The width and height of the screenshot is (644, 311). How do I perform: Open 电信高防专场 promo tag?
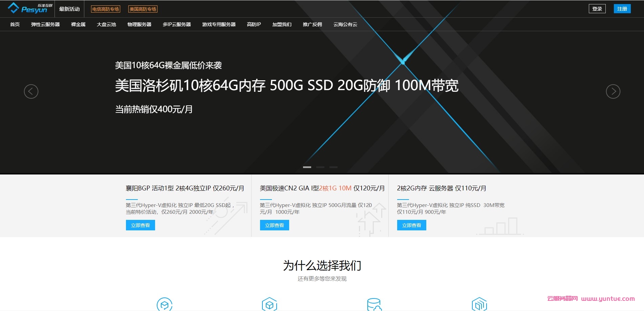point(106,9)
